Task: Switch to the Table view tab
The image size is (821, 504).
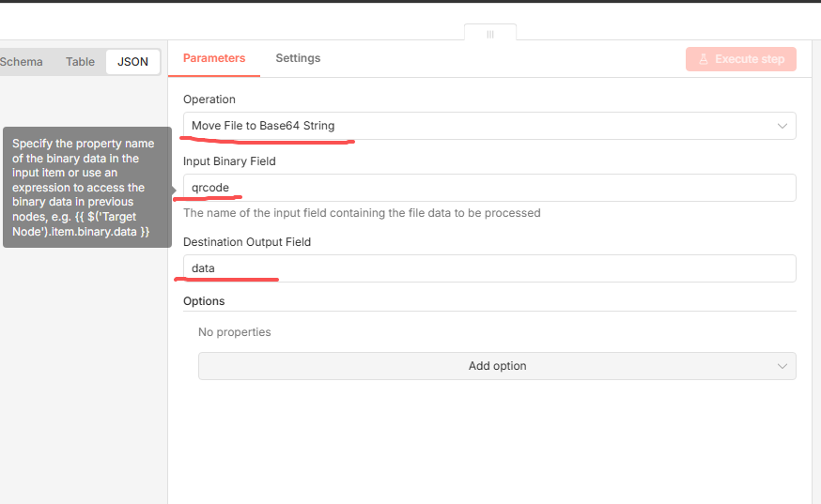Action: tap(80, 62)
